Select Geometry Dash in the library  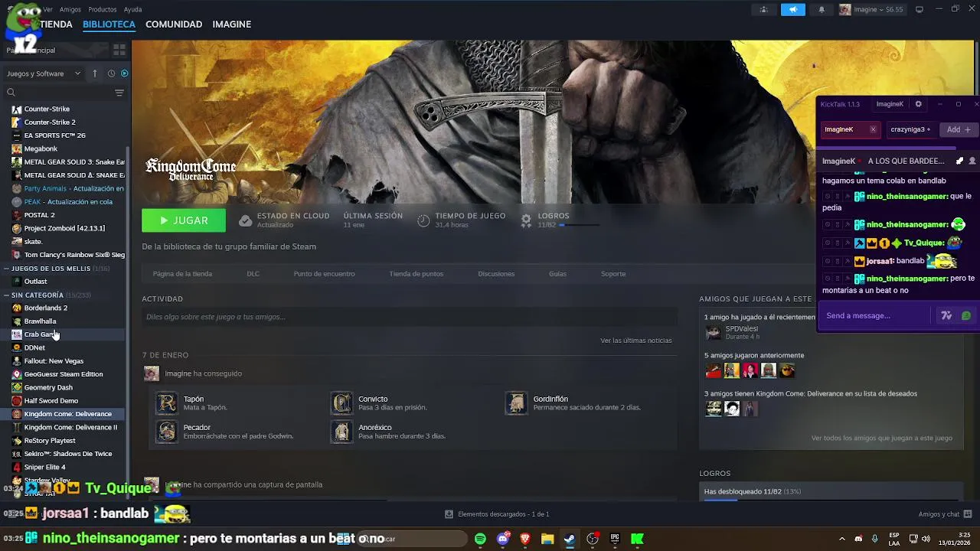(x=48, y=387)
